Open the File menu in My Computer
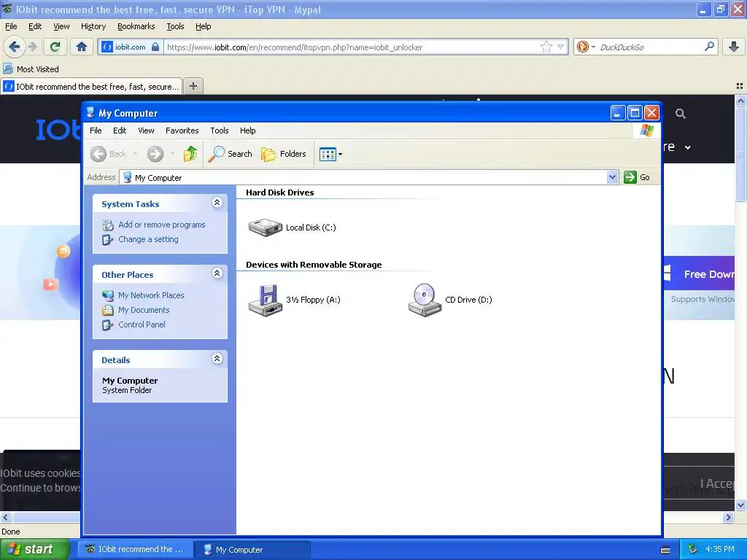The image size is (747, 560). (x=96, y=131)
